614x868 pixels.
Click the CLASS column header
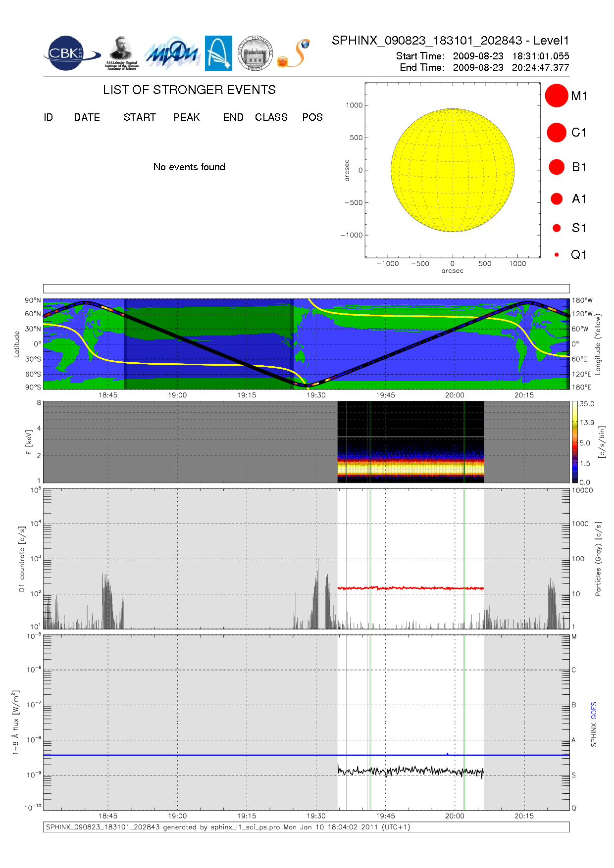pyautogui.click(x=271, y=117)
